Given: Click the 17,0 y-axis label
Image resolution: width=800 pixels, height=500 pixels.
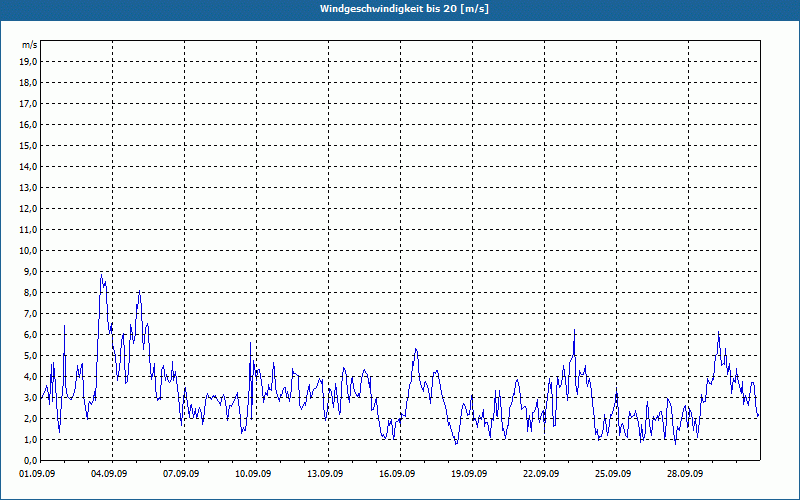Looking at the screenshot, I should coord(28,104).
